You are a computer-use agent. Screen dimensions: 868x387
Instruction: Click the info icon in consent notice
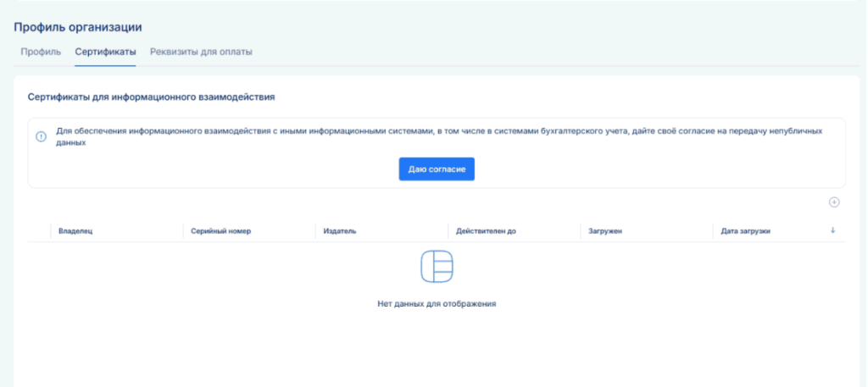pyautogui.click(x=41, y=137)
